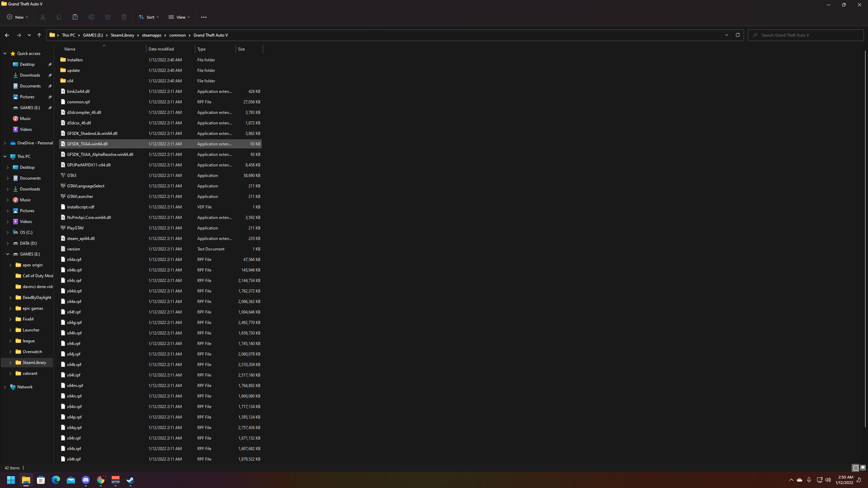Go back with the Back arrow

pos(7,35)
